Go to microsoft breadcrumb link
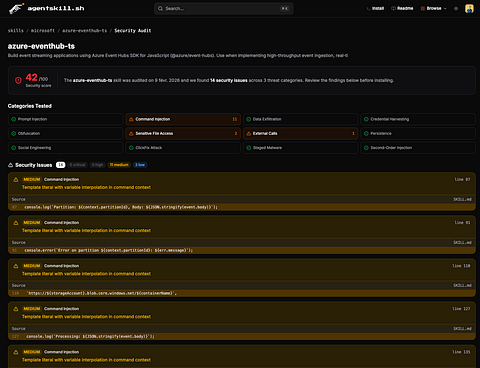Viewport: 480px width, 368px height. (43, 31)
